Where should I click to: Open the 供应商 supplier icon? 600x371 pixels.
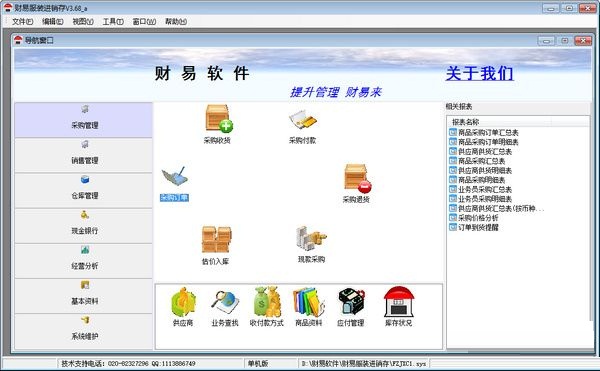click(x=183, y=307)
